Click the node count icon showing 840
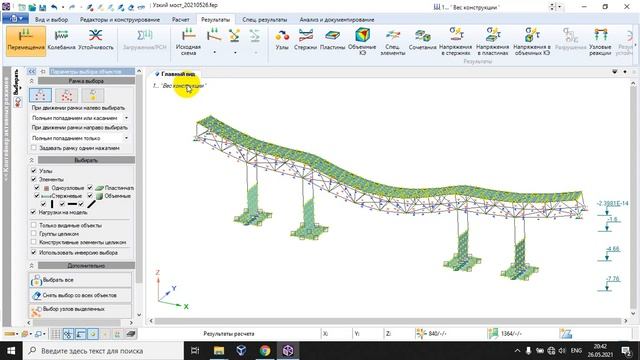 click(421, 333)
